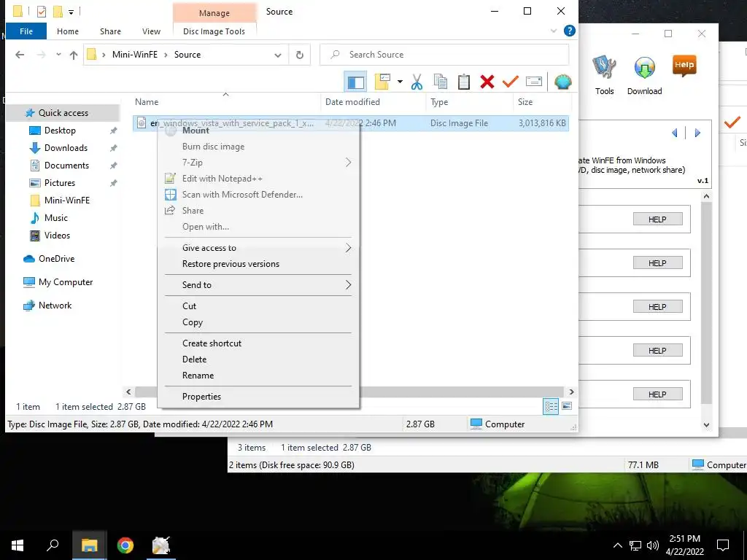Select Share in the context menu
747x560 pixels.
pos(258,211)
